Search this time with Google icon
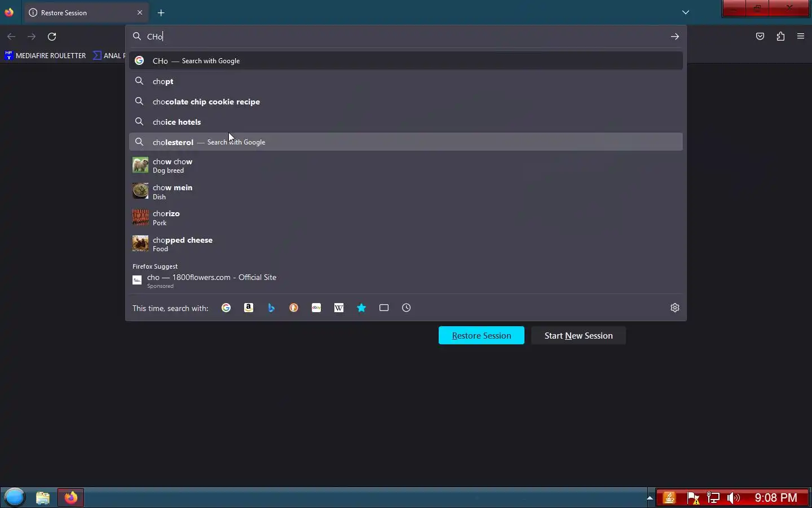 (x=226, y=308)
